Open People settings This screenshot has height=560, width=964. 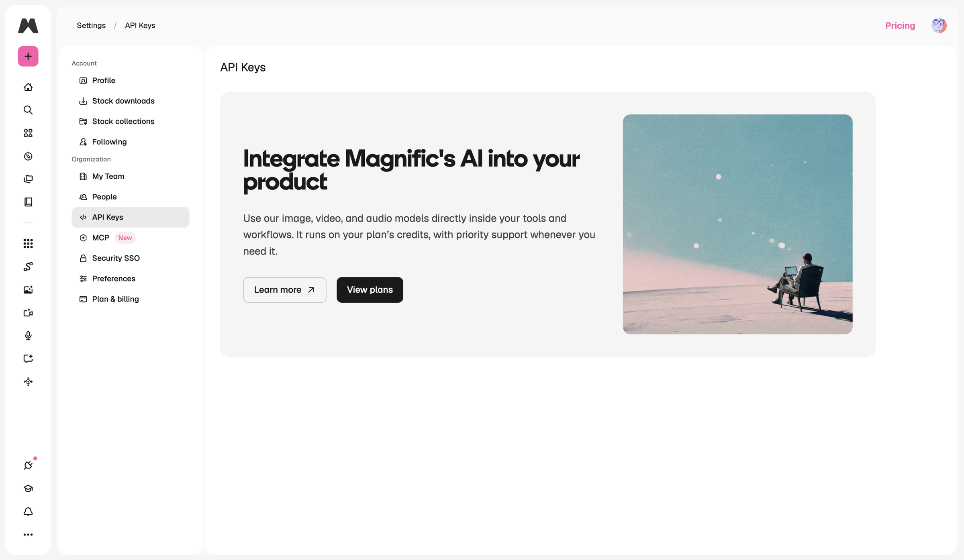coord(131,197)
